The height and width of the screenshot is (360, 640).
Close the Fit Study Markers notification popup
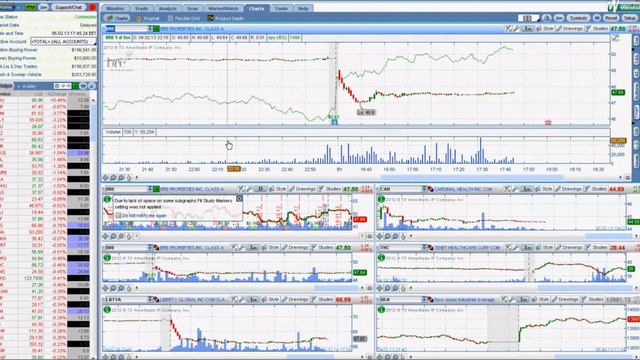click(x=239, y=198)
